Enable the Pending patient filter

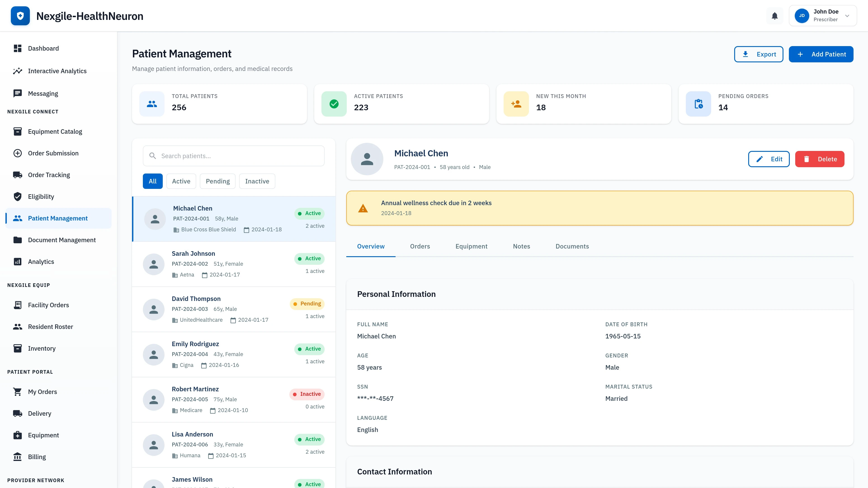click(x=217, y=181)
